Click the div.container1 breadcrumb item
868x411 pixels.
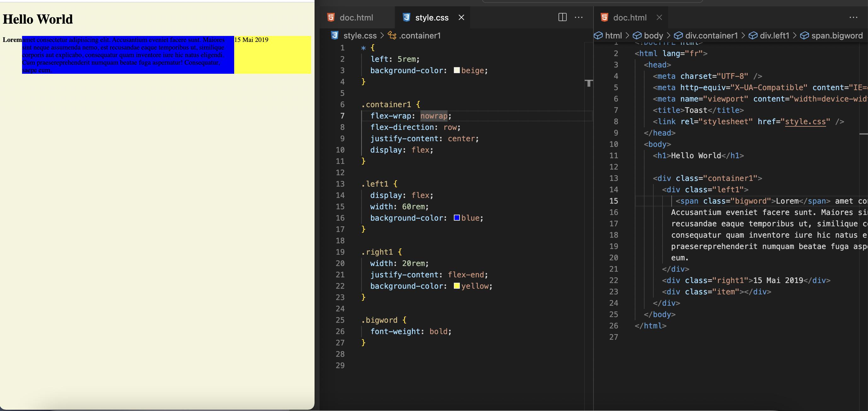tap(711, 35)
